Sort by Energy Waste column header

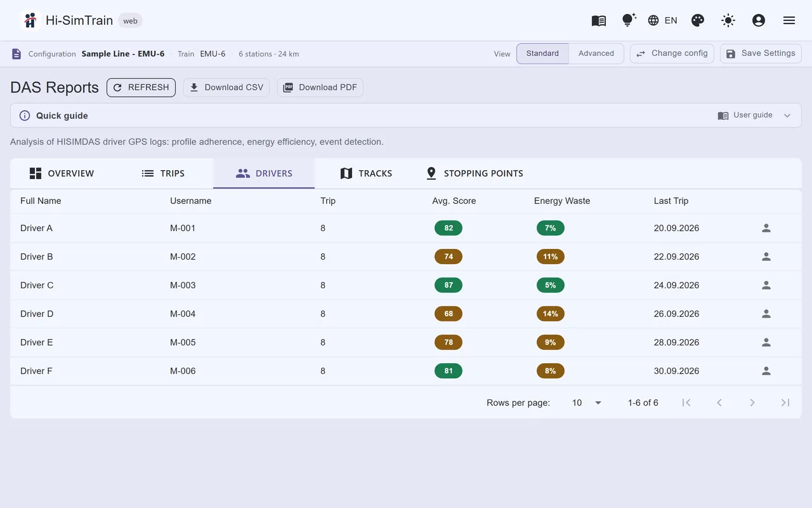point(562,201)
